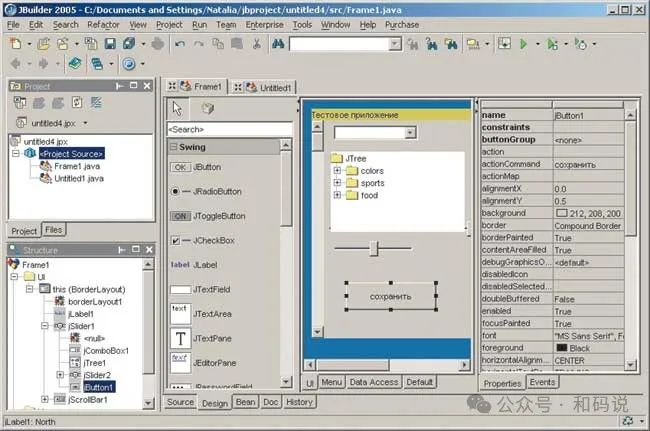Click the Optimize project stopwatch icon
The image size is (650, 431).
point(580,44)
